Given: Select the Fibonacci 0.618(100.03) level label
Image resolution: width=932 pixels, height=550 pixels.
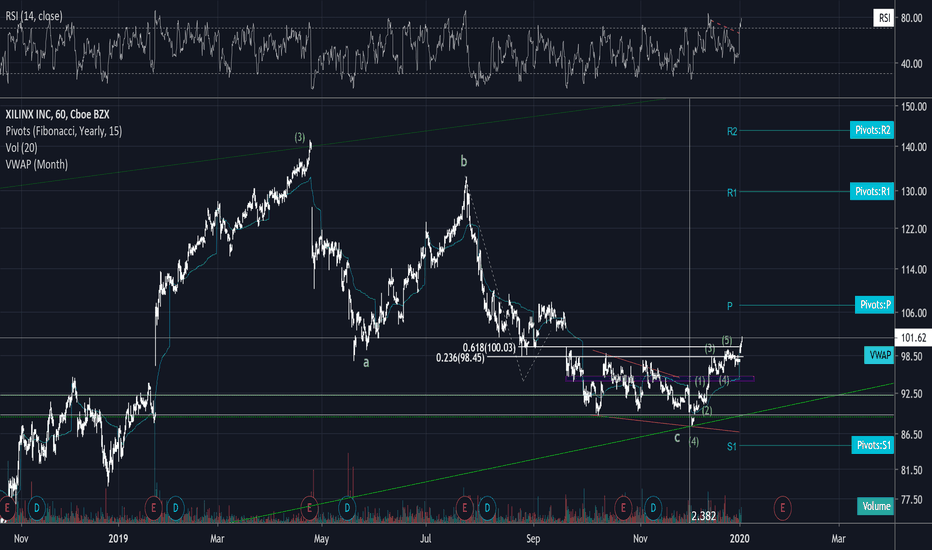Looking at the screenshot, I should [489, 347].
